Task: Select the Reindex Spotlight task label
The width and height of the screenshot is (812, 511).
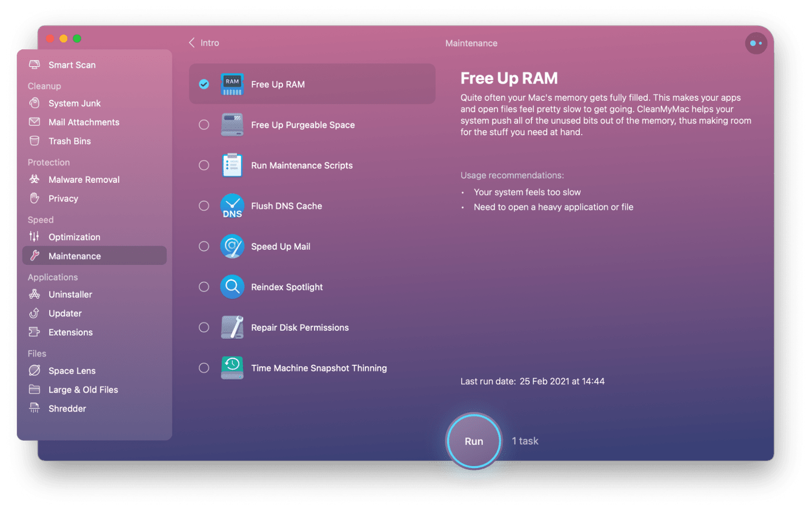Action: pos(287,287)
